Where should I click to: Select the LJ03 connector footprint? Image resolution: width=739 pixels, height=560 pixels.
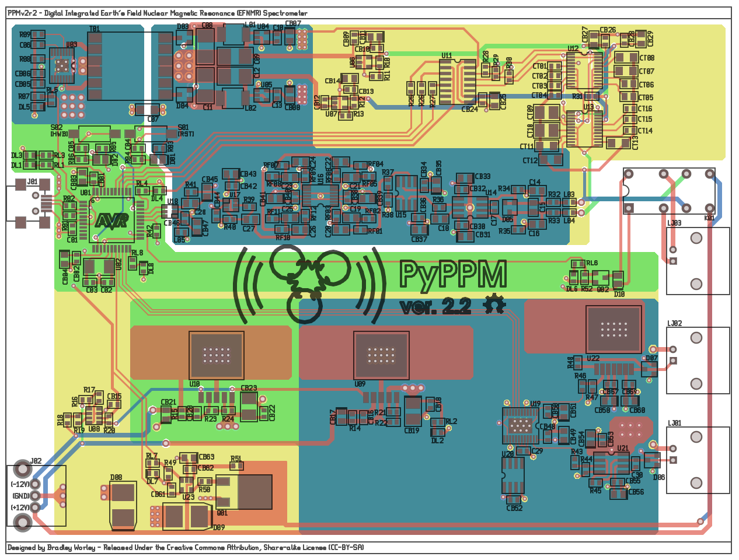(698, 261)
